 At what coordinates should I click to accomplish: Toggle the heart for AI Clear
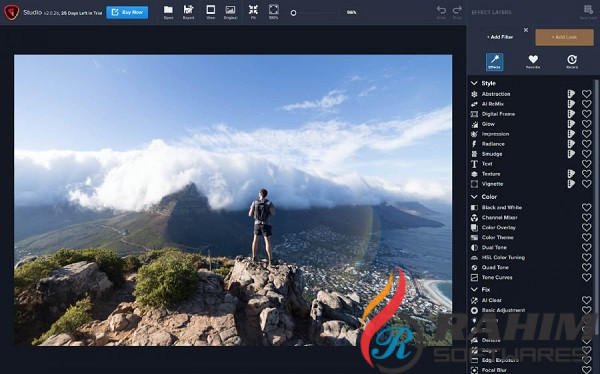587,300
